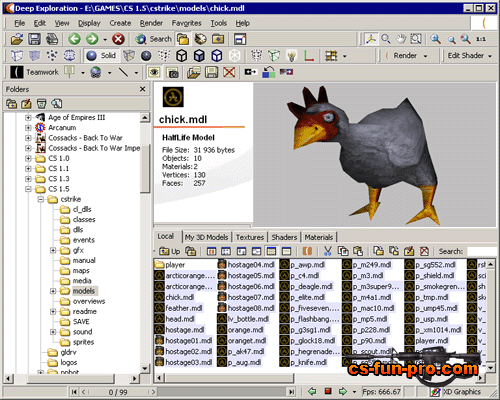Switch to the My 3D Models tab
500x400 pixels.
[x=206, y=237]
